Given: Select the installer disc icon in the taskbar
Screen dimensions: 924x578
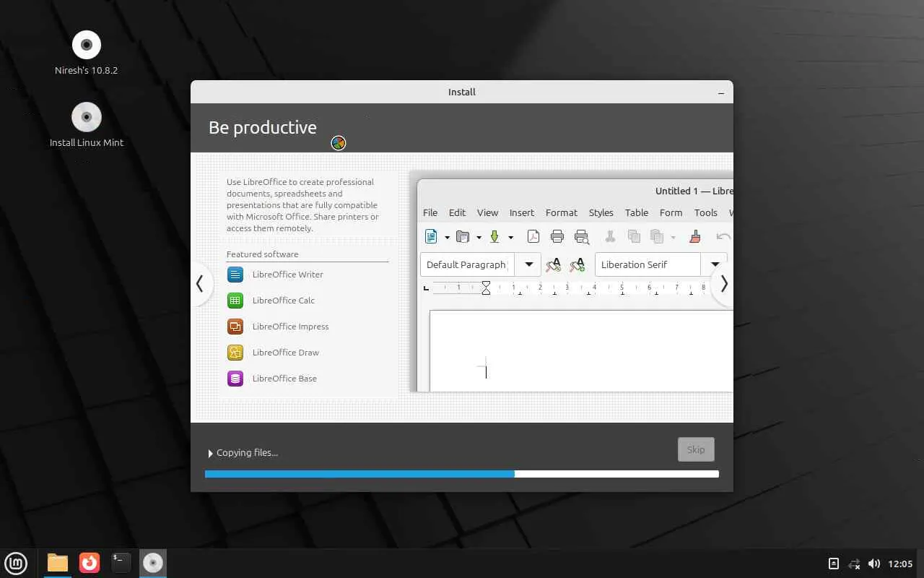Looking at the screenshot, I should click(x=153, y=562).
